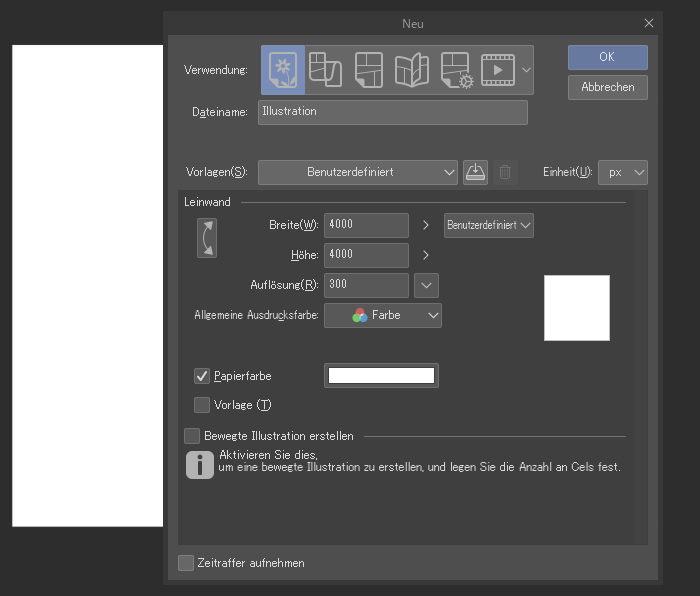Image resolution: width=700 pixels, height=596 pixels.
Task: Click the Abbrechen button
Action: click(x=607, y=87)
